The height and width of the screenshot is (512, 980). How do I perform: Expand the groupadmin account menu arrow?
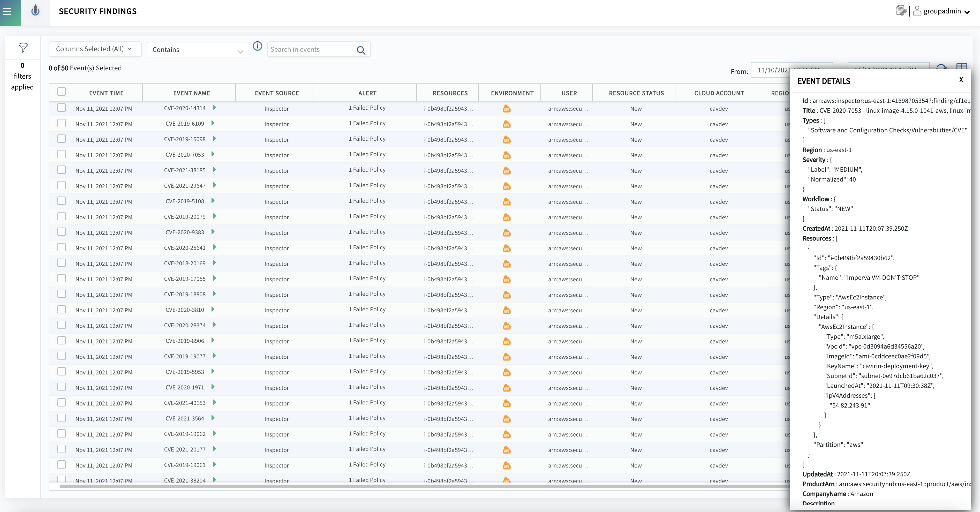click(x=967, y=12)
